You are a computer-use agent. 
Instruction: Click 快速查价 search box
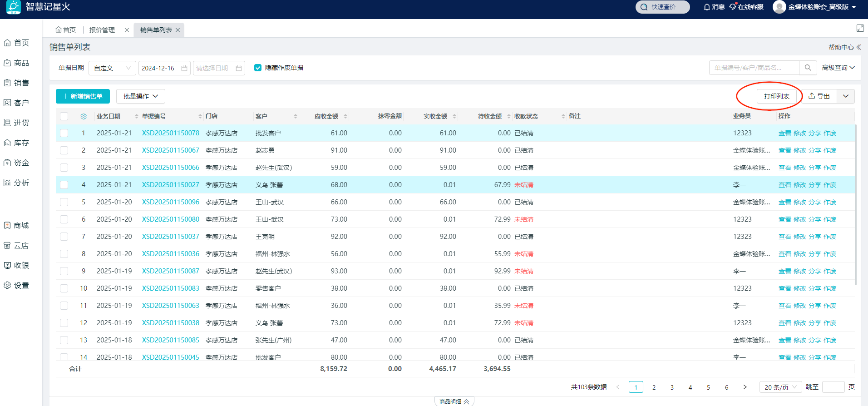[663, 7]
